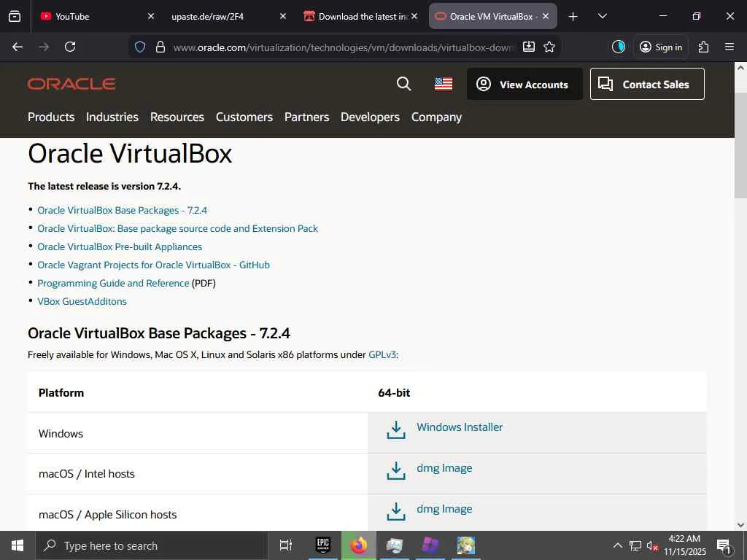Screen dimensions: 747x560
Task: Open Oracle site search
Action: click(403, 84)
